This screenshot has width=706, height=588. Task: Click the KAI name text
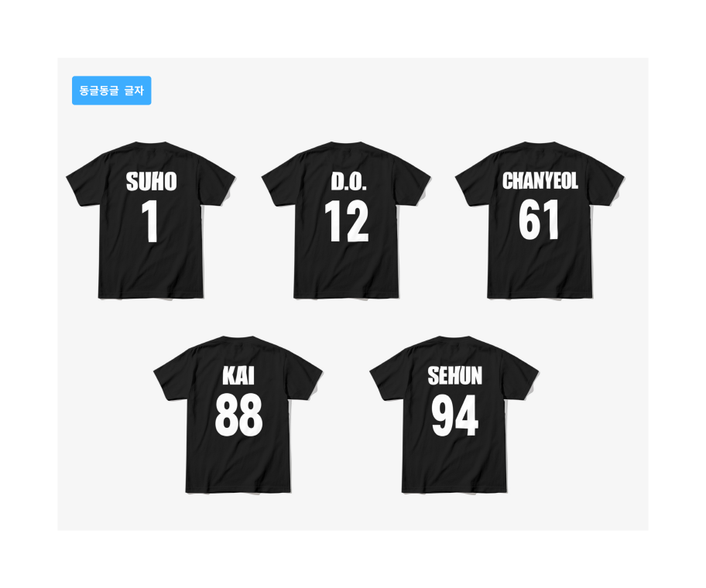tap(238, 376)
